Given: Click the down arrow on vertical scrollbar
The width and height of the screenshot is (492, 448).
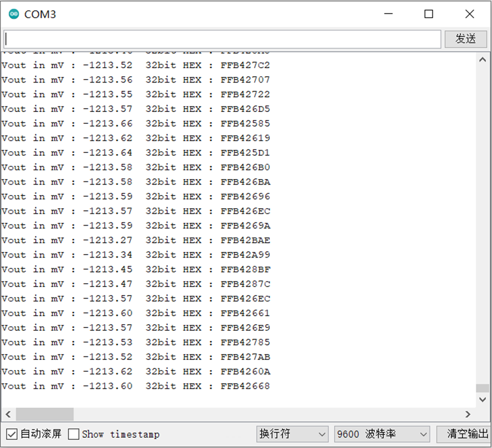Looking at the screenshot, I should 483,399.
